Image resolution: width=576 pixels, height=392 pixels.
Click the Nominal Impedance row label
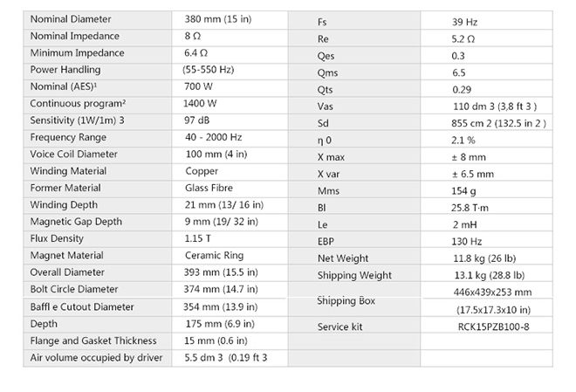pos(73,36)
